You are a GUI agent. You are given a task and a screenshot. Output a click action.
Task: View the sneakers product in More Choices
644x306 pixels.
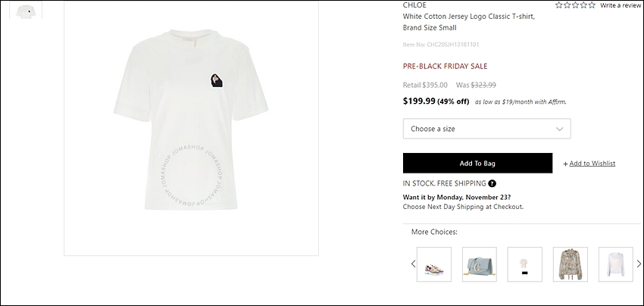tap(434, 264)
